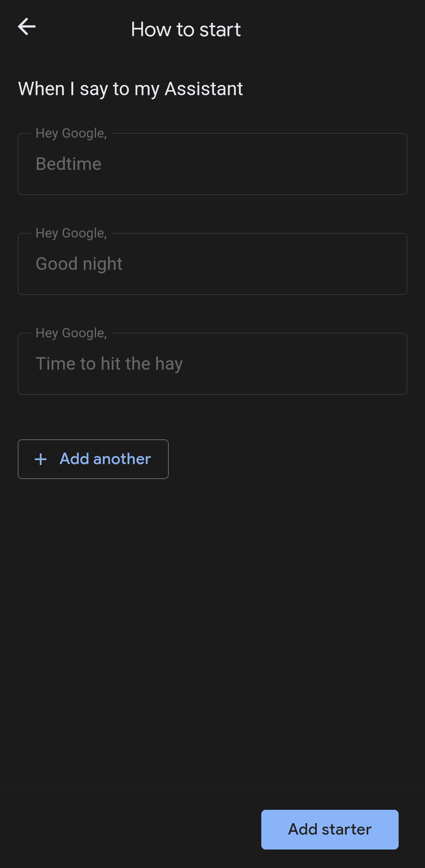Click the word start in the page title
This screenshot has width=425, height=868.
pos(220,29)
